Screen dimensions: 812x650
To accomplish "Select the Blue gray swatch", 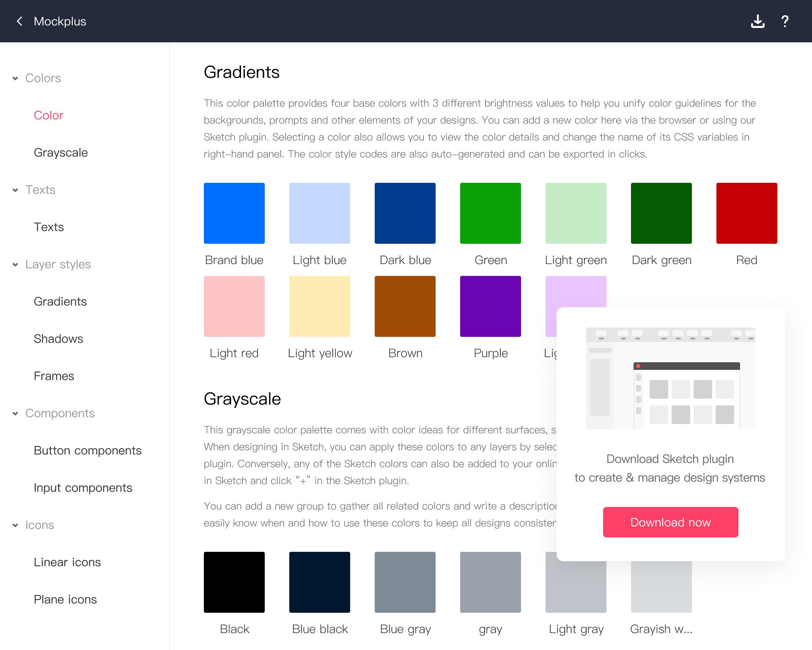I will coord(405,582).
